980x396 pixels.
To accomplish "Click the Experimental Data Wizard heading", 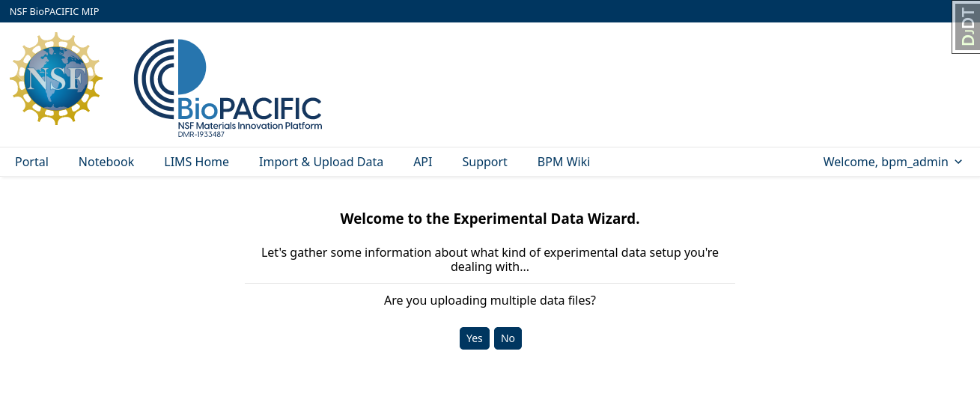I will point(490,219).
